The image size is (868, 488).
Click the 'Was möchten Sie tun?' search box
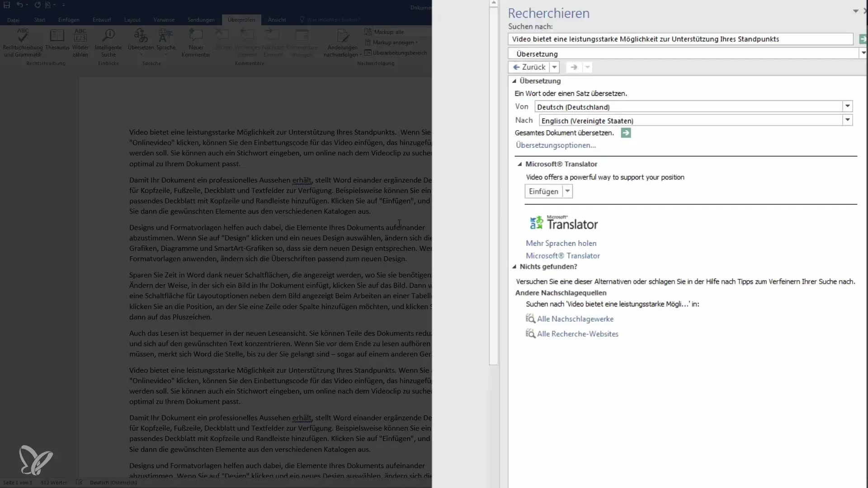(330, 20)
